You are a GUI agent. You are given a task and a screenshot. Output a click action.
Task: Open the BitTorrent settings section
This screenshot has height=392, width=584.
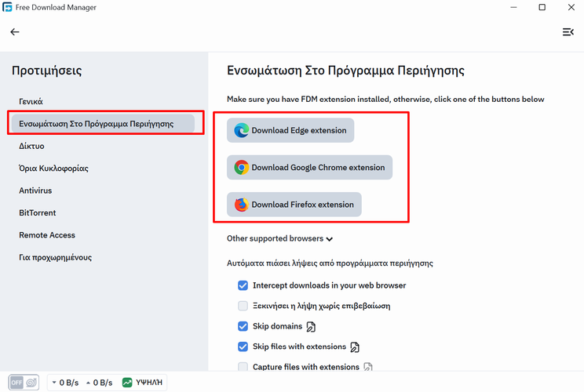37,212
